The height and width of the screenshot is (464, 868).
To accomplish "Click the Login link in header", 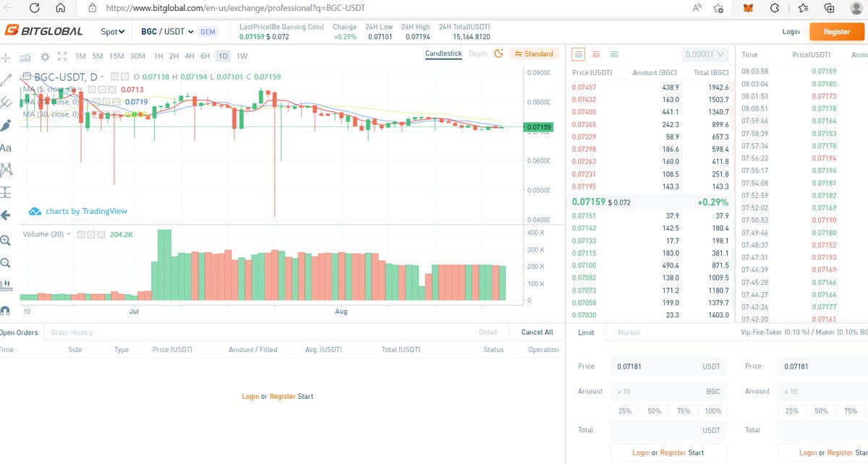I will [x=791, y=31].
